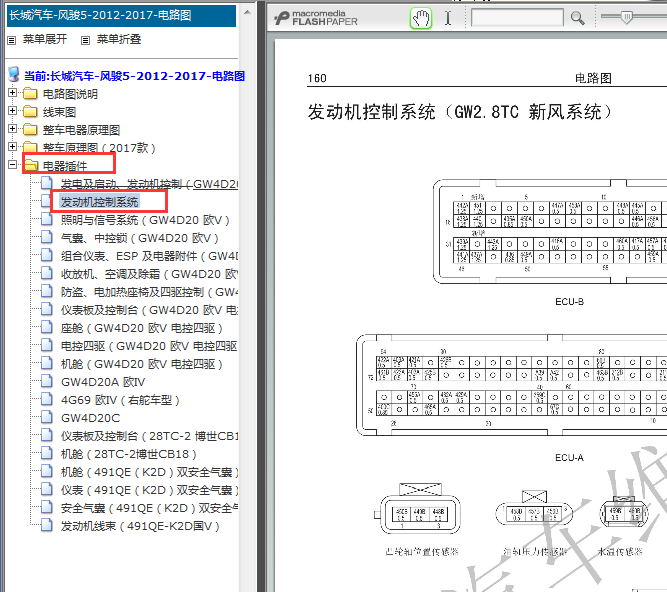
Task: Select the text selection cursor tool
Action: pyautogui.click(x=448, y=18)
